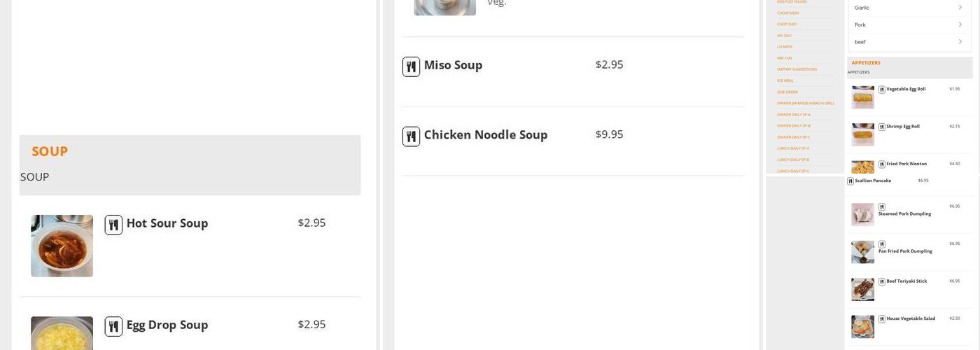The image size is (980, 350).
Task: Expand the beef option chevron
Action: [x=960, y=42]
